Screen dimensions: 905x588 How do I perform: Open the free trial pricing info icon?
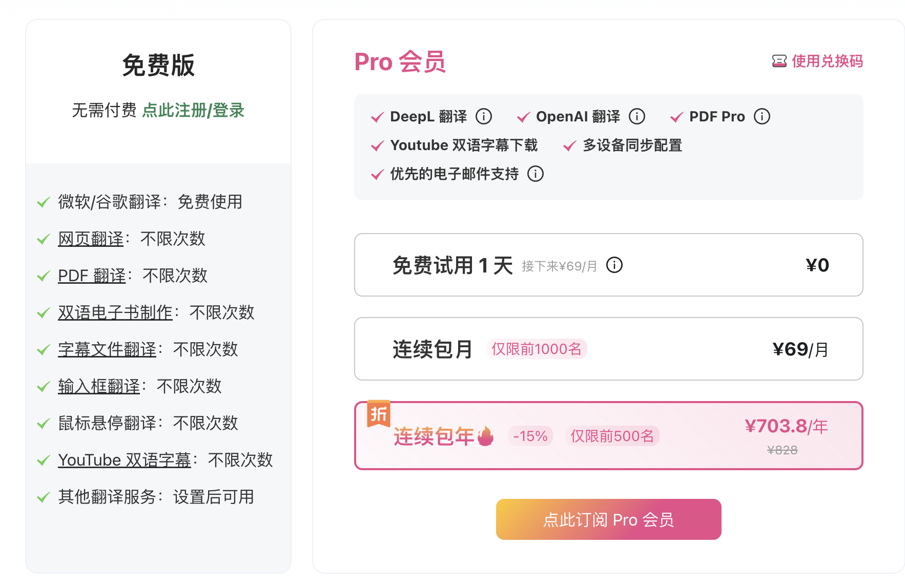pyautogui.click(x=614, y=265)
